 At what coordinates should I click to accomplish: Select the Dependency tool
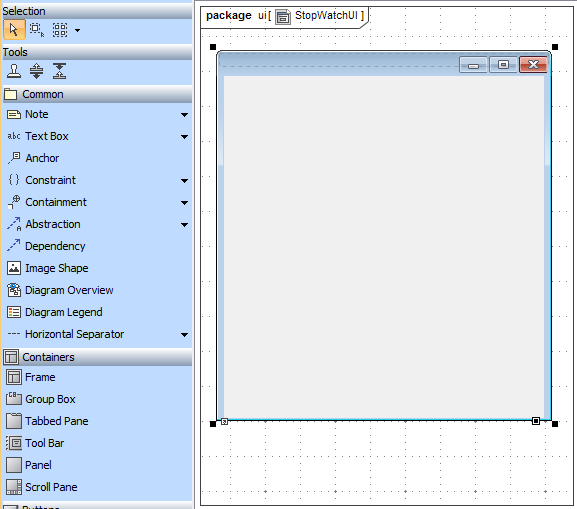[46, 246]
